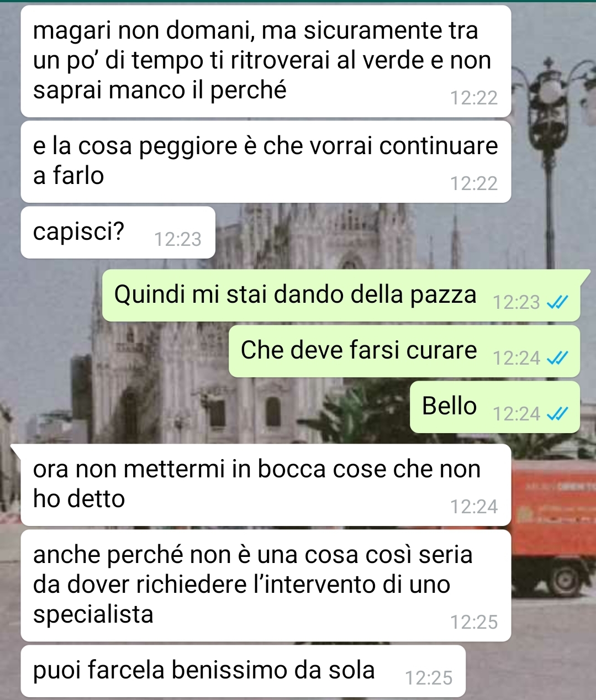Select the message 'Bello'
This screenshot has height=700, width=596.
click(495, 407)
